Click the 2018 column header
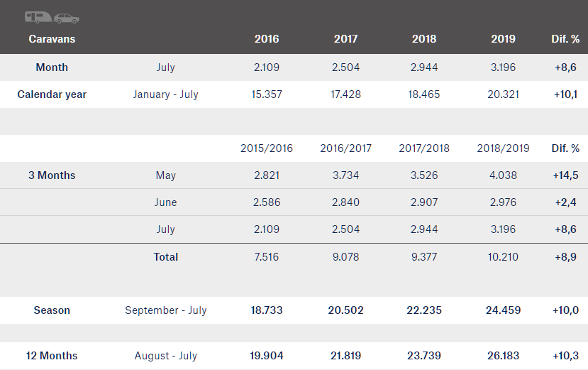 [424, 39]
